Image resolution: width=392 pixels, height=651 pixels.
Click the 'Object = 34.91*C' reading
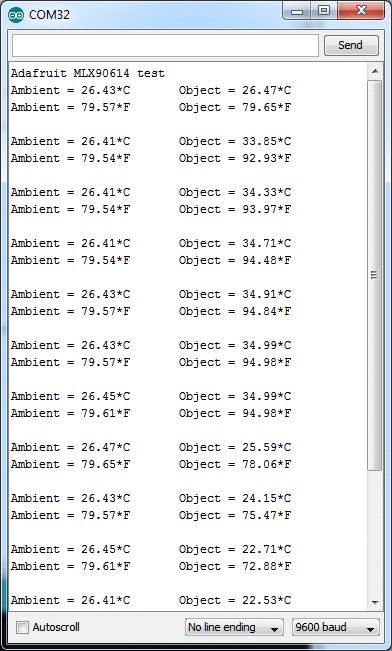tap(235, 295)
